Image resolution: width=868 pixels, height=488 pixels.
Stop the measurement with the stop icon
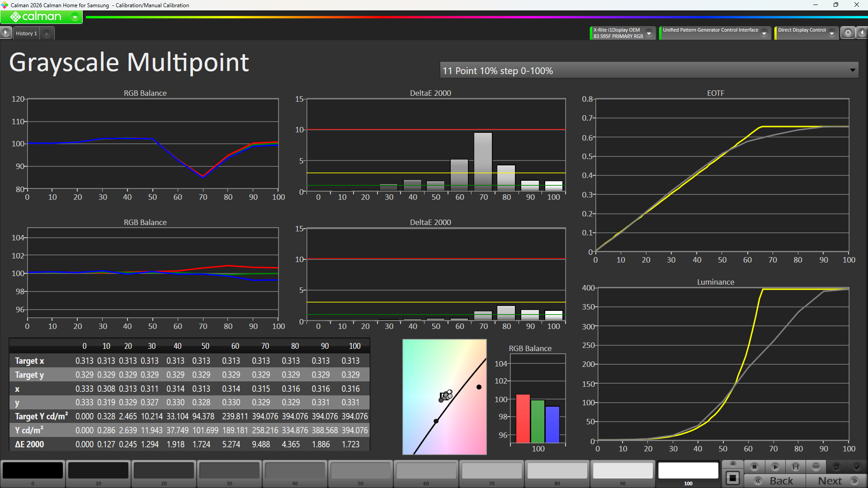point(755,467)
